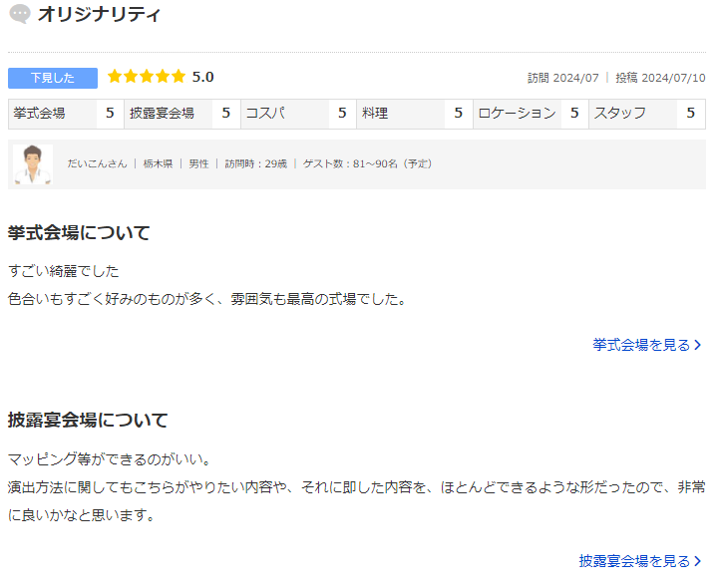Click the 投稿 2024/07/10 posting date
717x588 pixels.
660,78
